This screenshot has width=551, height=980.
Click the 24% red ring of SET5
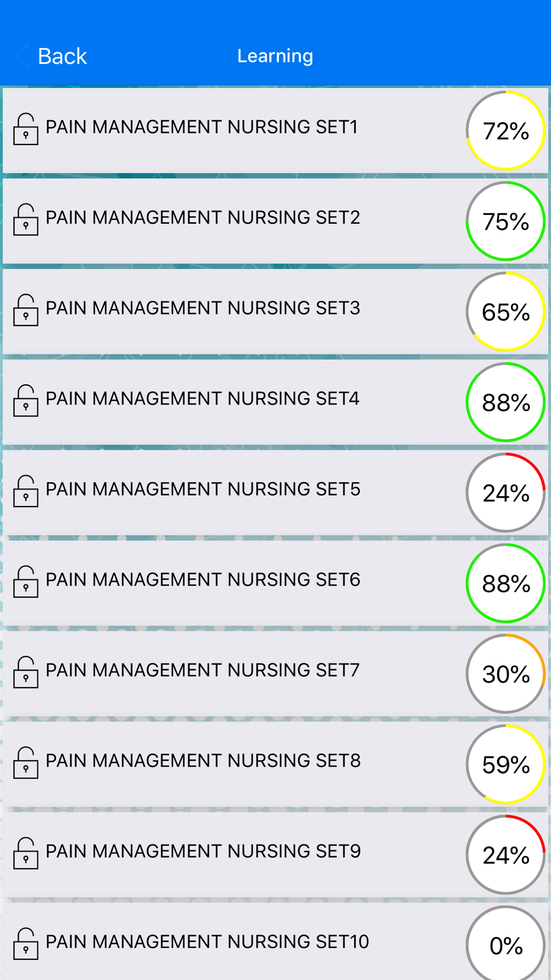tap(506, 493)
